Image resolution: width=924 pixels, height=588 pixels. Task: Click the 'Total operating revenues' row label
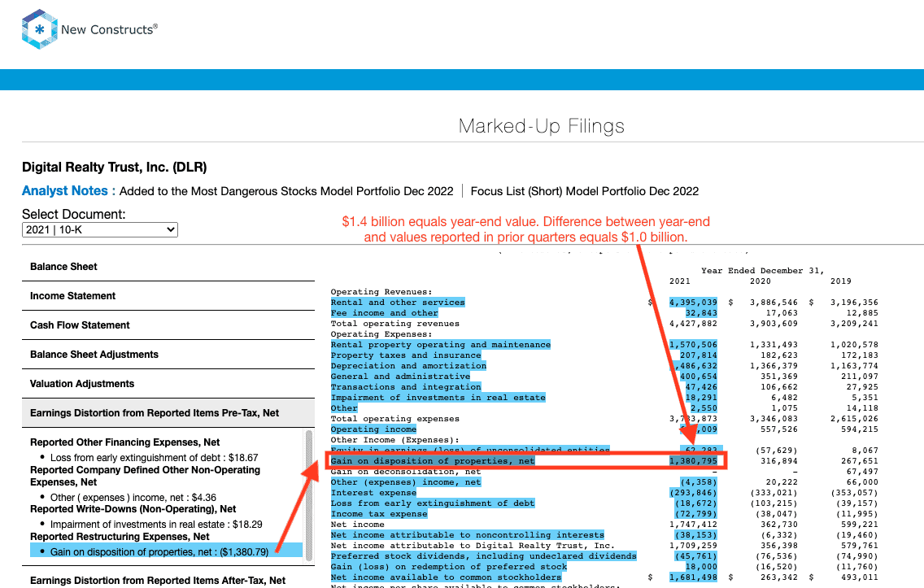pyautogui.click(x=394, y=324)
